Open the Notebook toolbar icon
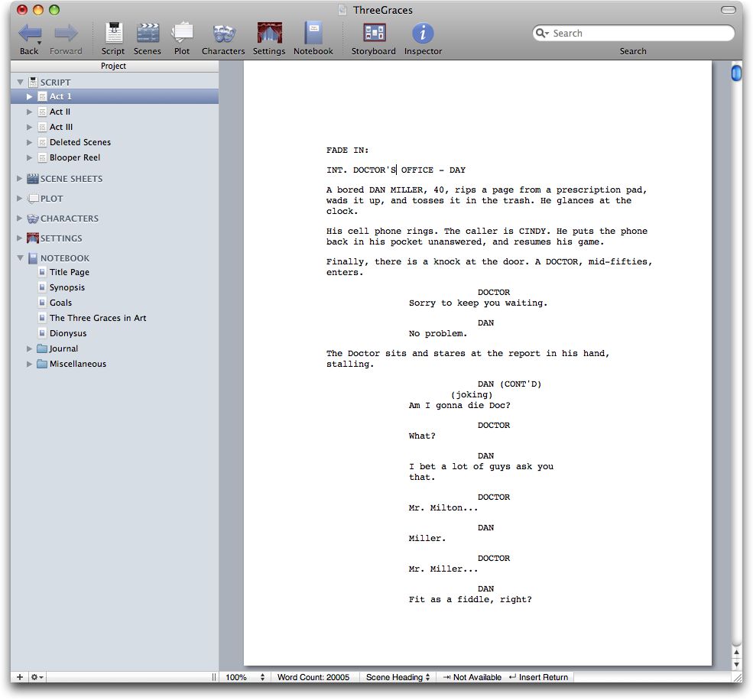The image size is (753, 700). pos(313,33)
